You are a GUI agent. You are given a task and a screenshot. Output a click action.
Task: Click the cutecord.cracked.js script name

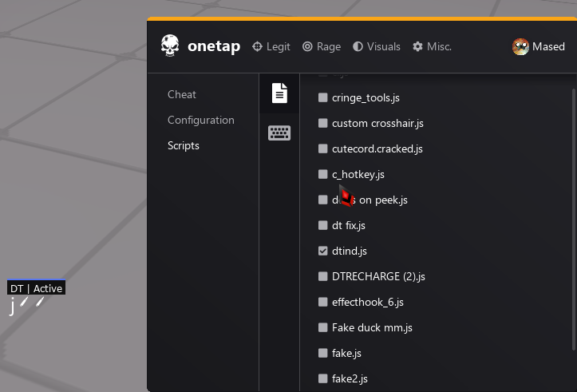tap(377, 148)
